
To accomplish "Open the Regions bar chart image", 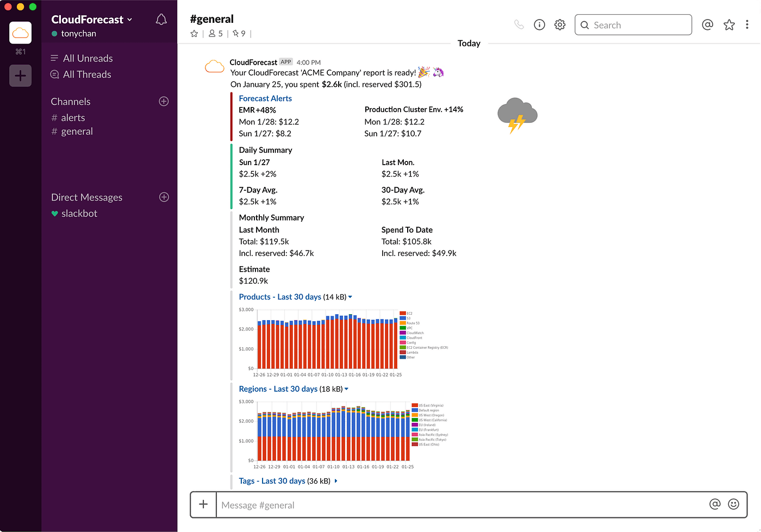I will click(344, 434).
